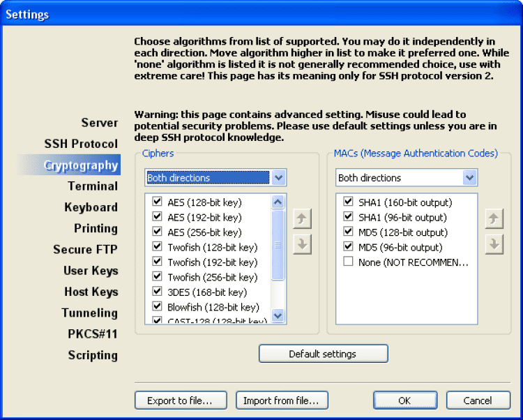This screenshot has height=420, width=523.
Task: Uncheck SHA1 (96-bit output) MAC
Action: pos(348,216)
